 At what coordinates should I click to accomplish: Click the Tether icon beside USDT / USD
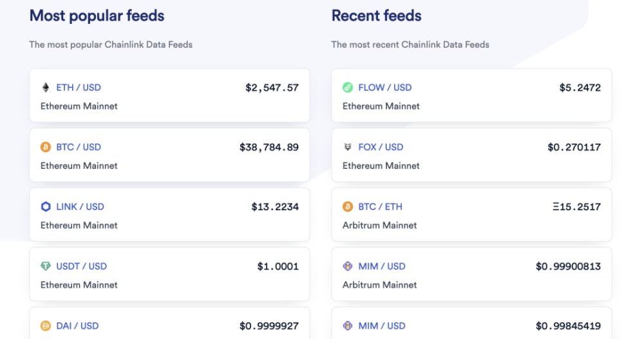pyautogui.click(x=46, y=266)
